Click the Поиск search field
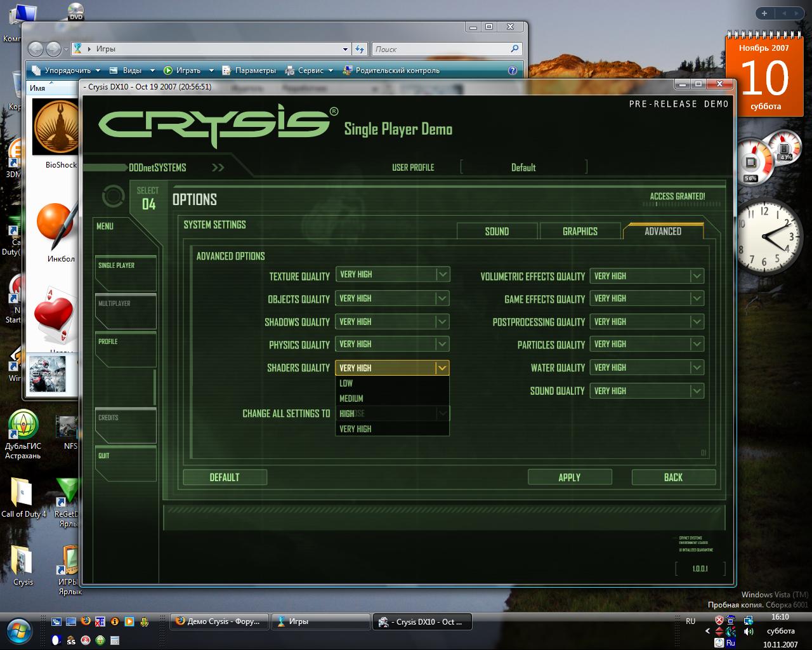This screenshot has height=650, width=812. pyautogui.click(x=447, y=49)
